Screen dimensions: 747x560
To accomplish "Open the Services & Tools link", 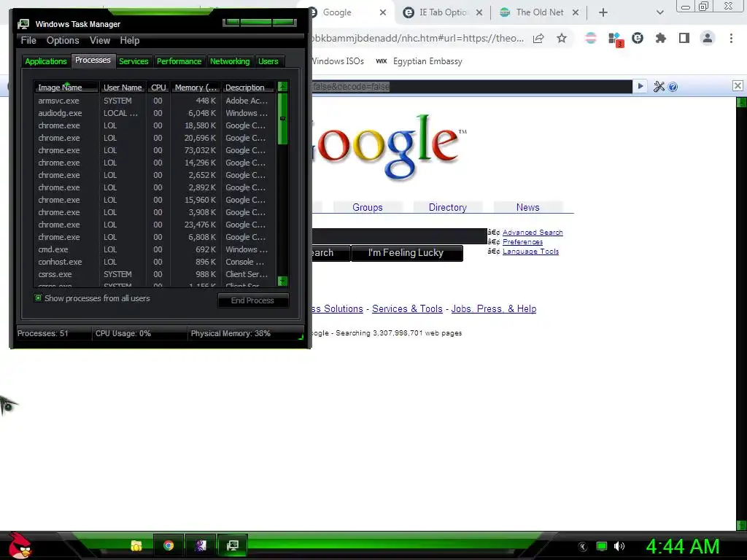I will pyautogui.click(x=407, y=308).
